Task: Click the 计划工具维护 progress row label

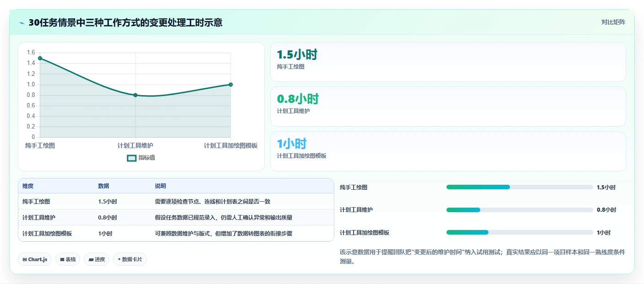Action: click(356, 210)
